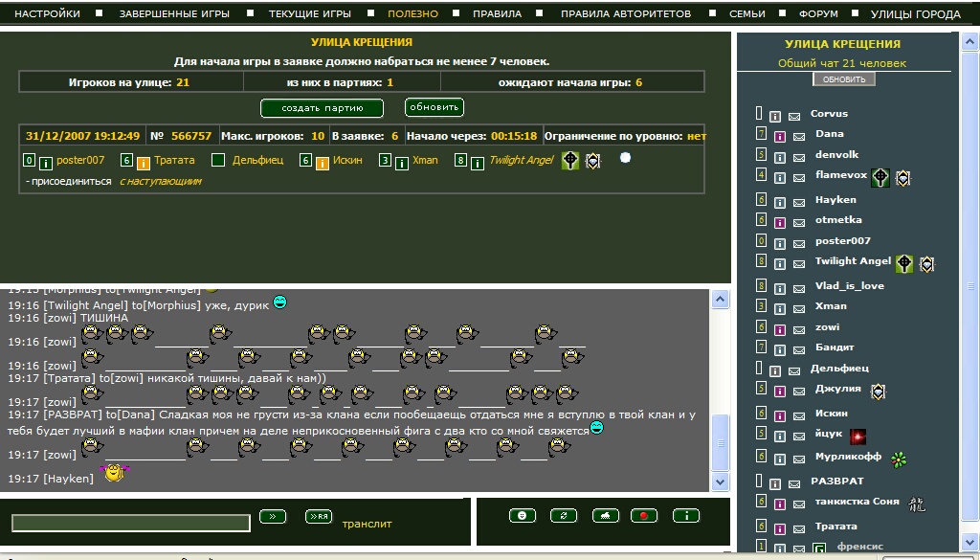Screen dimensions: 980x560
Task: Open the ФОРУМ menu item
Action: click(x=817, y=14)
